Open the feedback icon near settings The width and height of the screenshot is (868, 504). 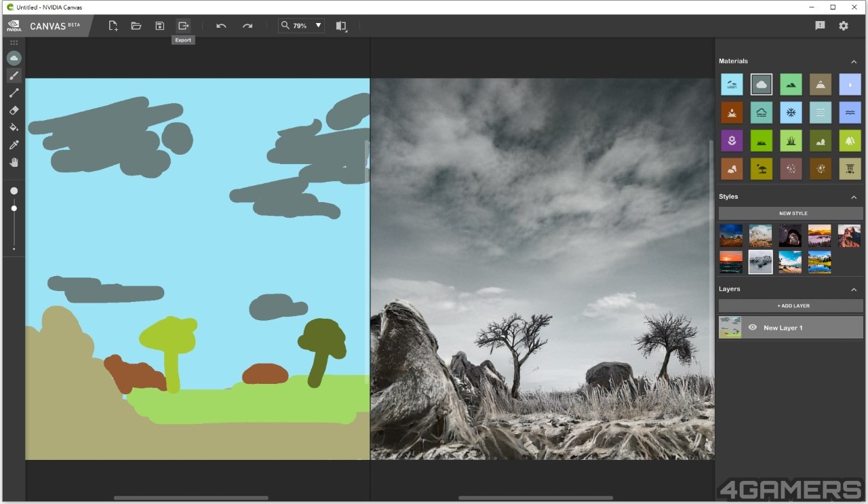(x=820, y=26)
